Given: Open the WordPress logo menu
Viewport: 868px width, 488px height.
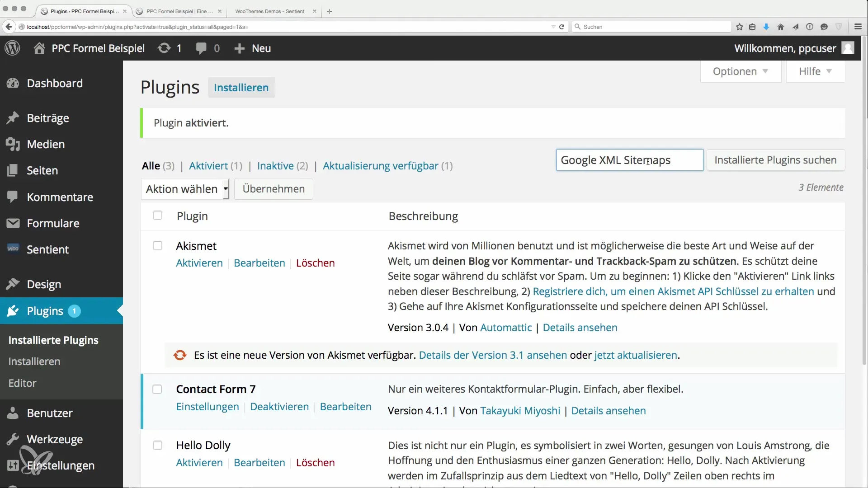Looking at the screenshot, I should [x=13, y=48].
